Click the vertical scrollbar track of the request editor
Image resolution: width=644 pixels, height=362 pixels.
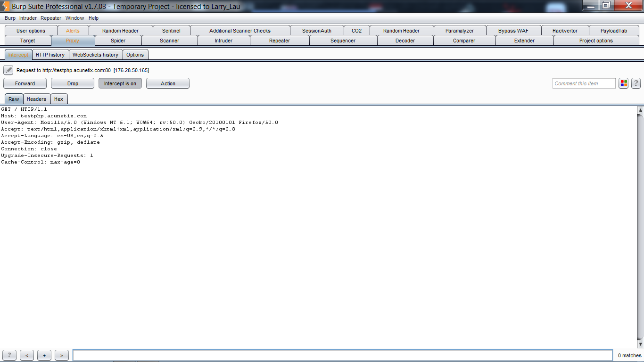tap(640, 227)
